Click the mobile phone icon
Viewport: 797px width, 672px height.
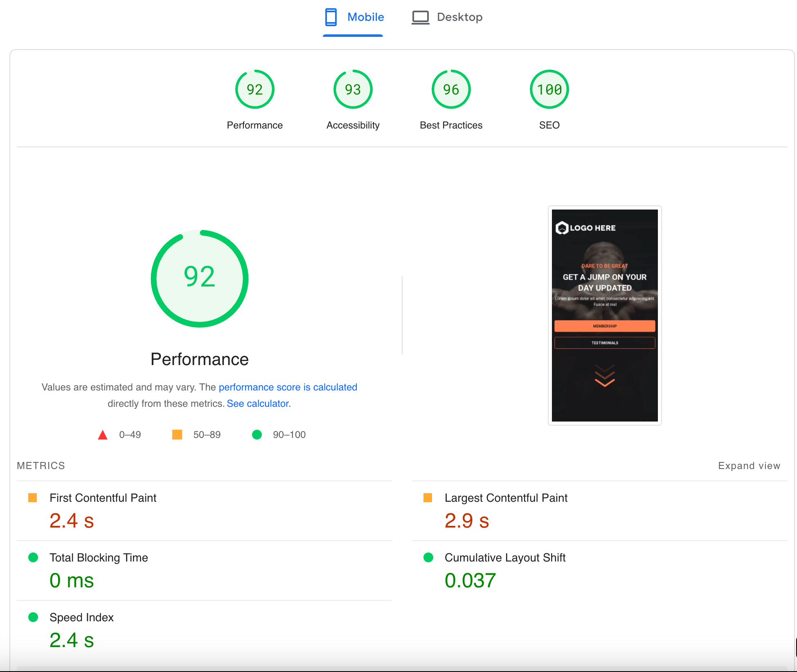click(331, 17)
